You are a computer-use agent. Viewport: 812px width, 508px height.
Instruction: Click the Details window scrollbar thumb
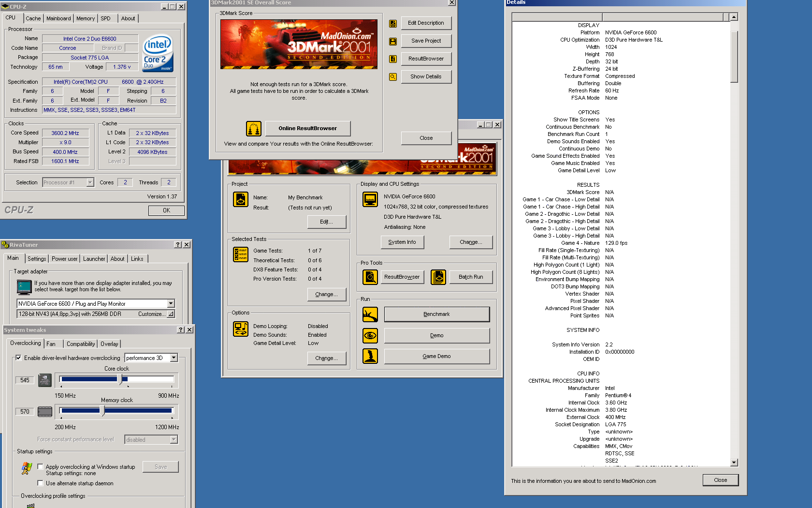734,57
